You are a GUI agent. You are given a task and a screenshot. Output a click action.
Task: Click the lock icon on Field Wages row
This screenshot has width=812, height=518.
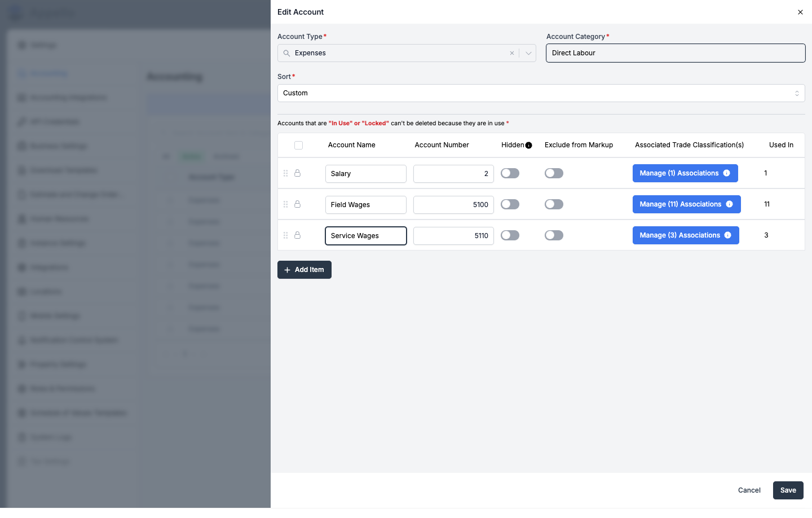click(297, 204)
